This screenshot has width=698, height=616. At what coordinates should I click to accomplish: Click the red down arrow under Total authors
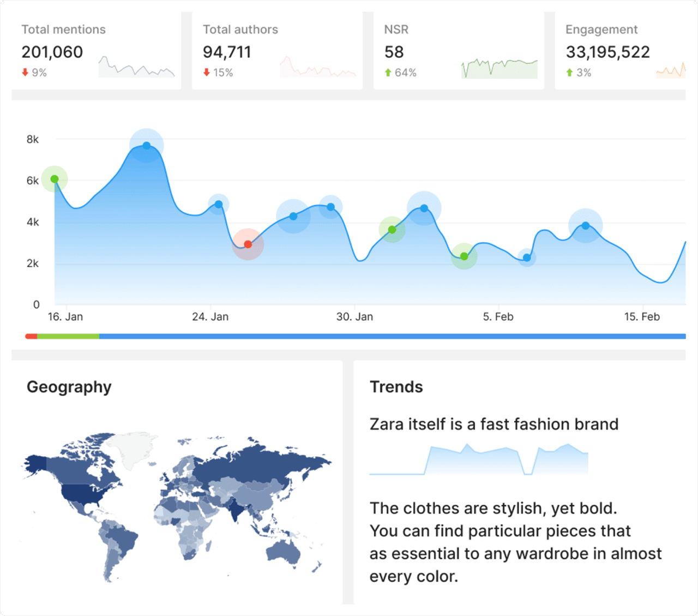tap(207, 72)
